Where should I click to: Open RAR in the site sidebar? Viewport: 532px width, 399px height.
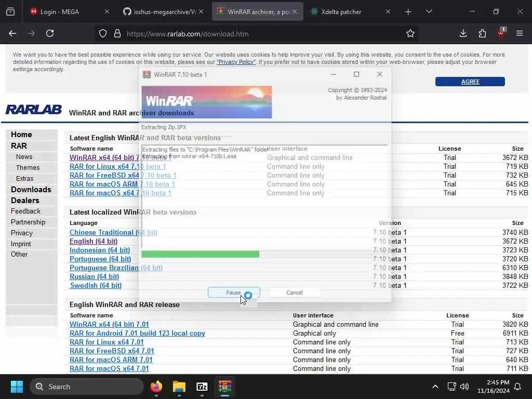19,146
